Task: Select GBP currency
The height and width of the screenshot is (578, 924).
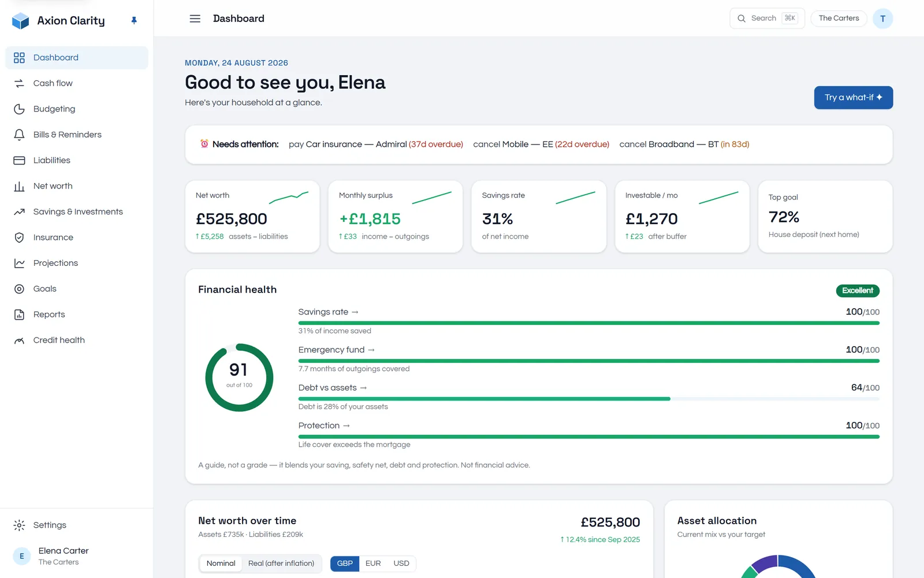Action: click(x=345, y=564)
